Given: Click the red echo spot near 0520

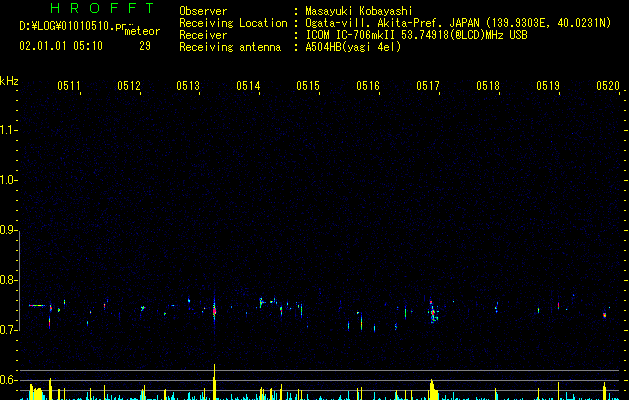Looking at the screenshot, I should tap(605, 315).
